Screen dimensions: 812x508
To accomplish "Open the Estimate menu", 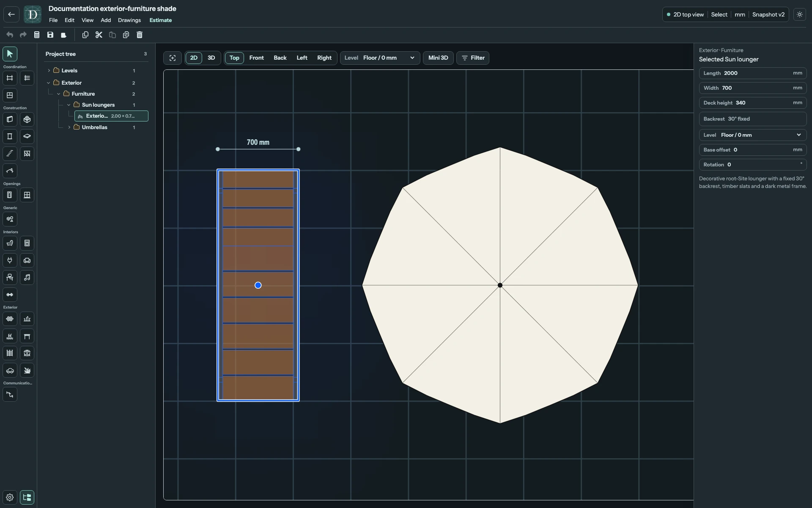I will coord(161,20).
